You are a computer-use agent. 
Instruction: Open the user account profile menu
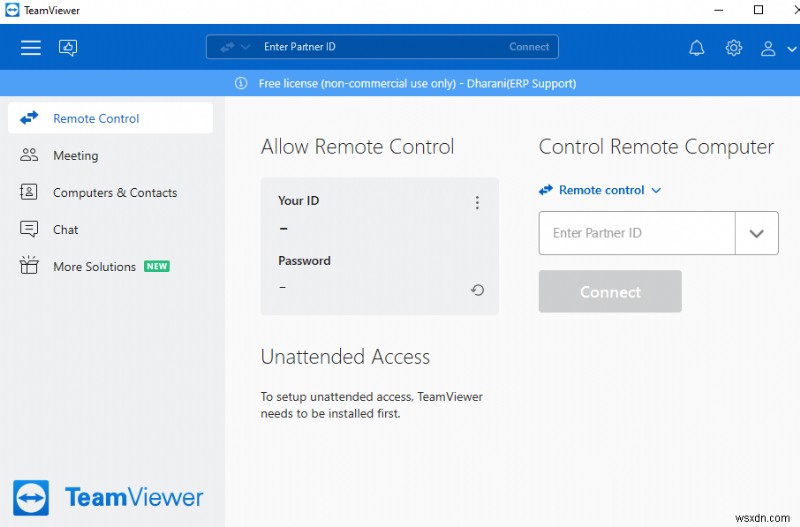click(x=772, y=47)
